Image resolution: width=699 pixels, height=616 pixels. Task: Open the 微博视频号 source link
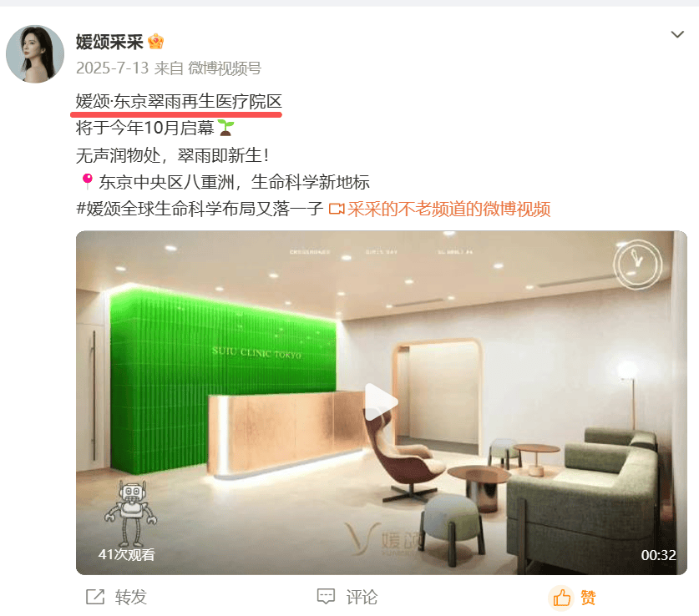(225, 68)
